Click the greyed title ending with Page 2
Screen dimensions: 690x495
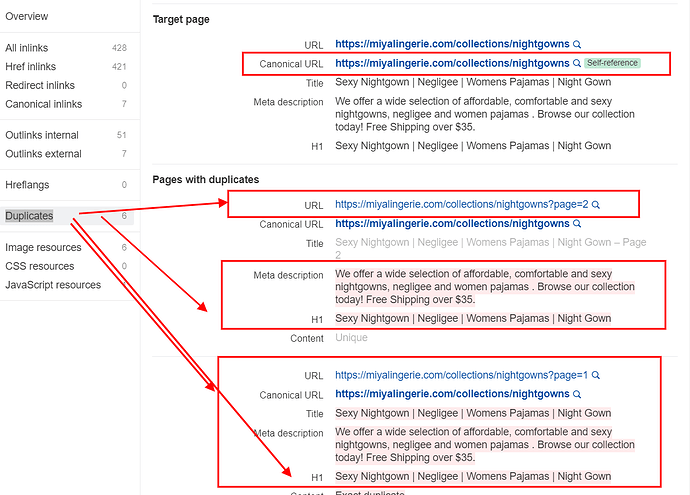tap(491, 249)
